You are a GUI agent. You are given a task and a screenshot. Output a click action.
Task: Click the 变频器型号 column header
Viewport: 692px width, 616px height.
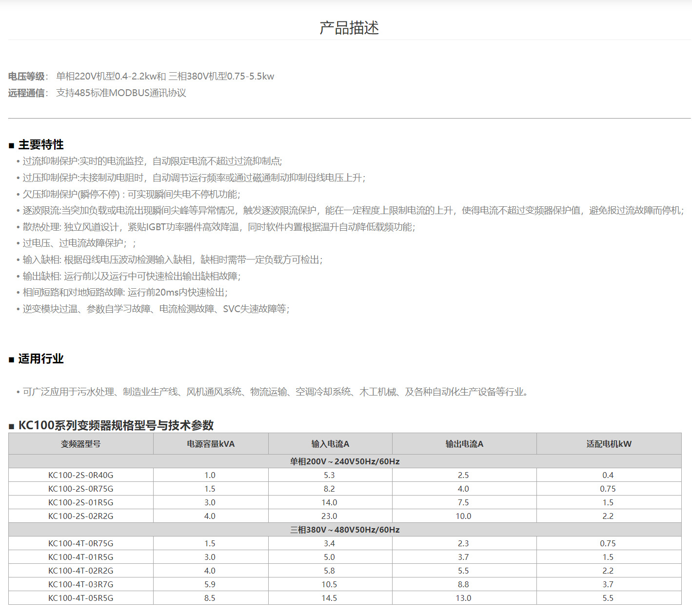(x=81, y=444)
